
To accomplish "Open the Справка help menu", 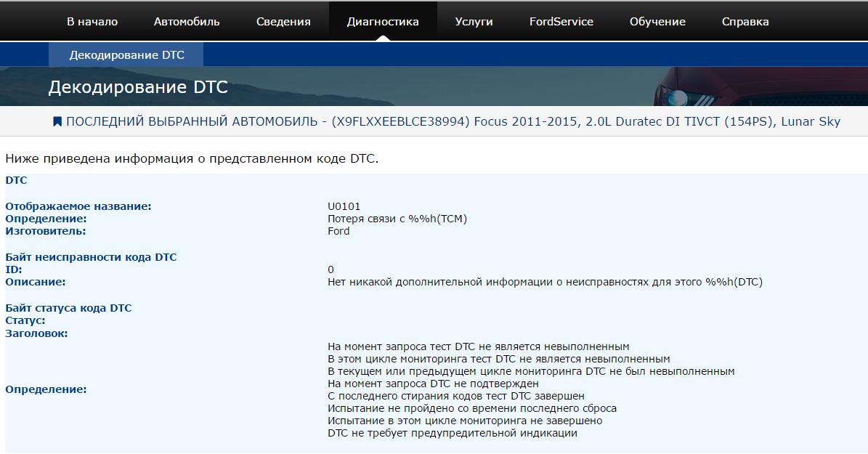I will (745, 21).
